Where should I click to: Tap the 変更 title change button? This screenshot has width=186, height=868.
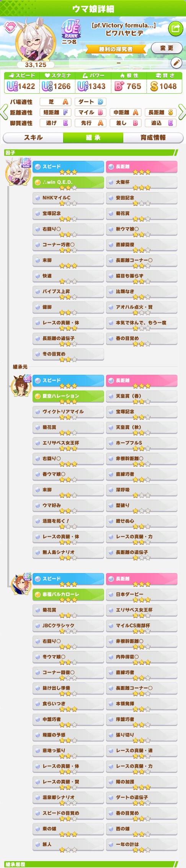click(x=166, y=48)
